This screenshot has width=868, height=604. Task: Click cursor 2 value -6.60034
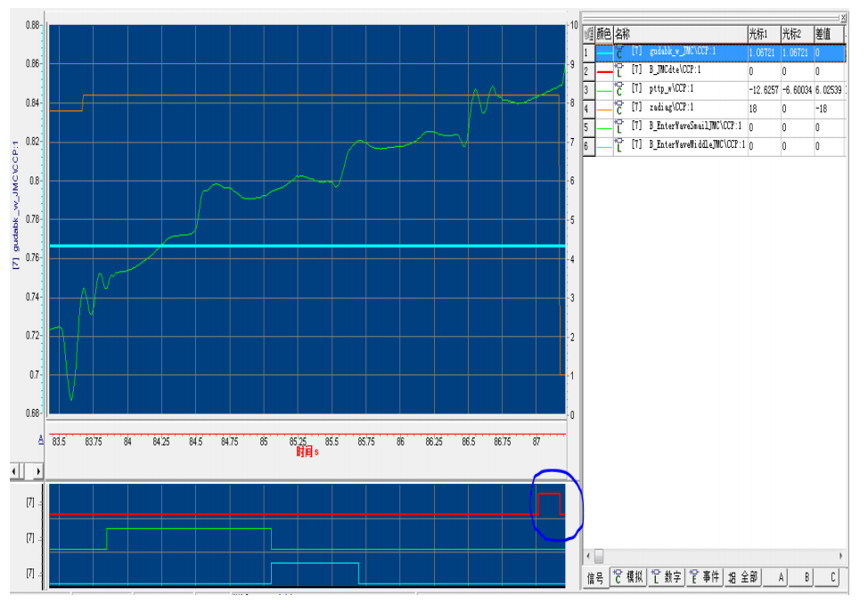coord(797,90)
